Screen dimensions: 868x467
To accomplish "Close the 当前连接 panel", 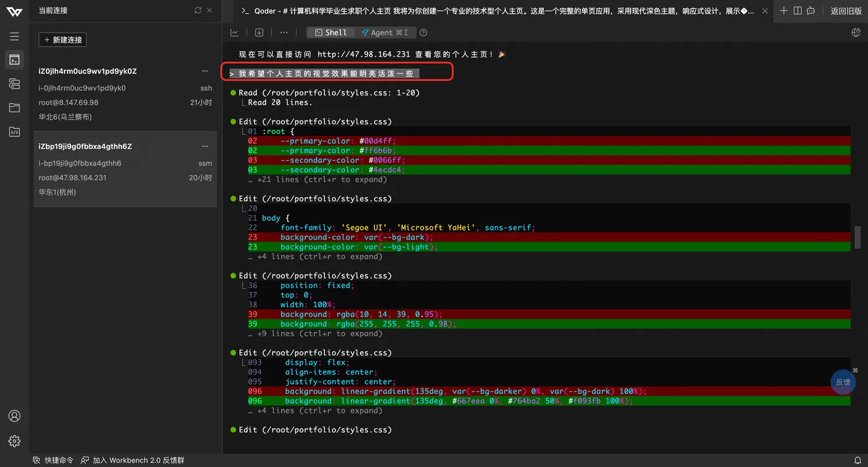I will (x=210, y=11).
